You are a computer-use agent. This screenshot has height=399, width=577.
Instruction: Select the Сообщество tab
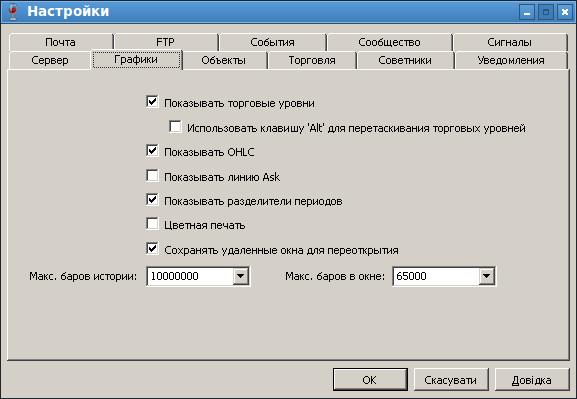[x=389, y=42]
